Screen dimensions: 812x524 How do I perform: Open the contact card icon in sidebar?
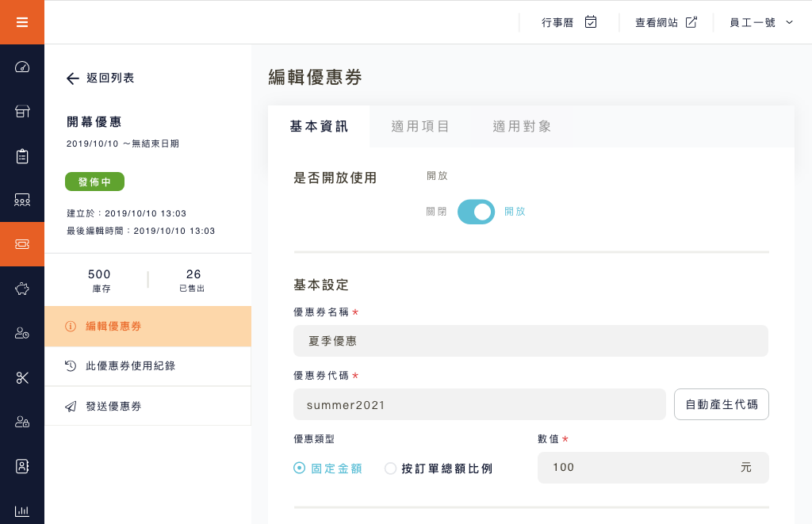[21, 466]
